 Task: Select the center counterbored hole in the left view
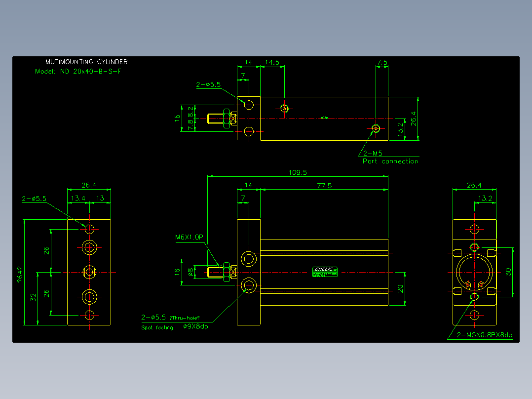coord(89,272)
